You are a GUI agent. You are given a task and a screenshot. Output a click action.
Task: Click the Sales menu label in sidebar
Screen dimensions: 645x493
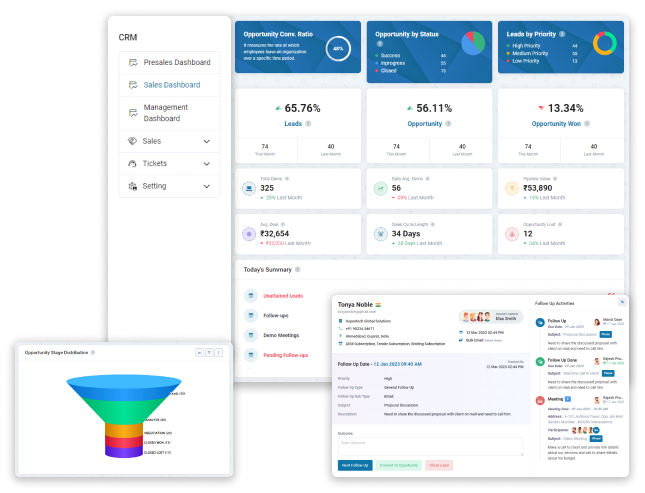point(151,141)
